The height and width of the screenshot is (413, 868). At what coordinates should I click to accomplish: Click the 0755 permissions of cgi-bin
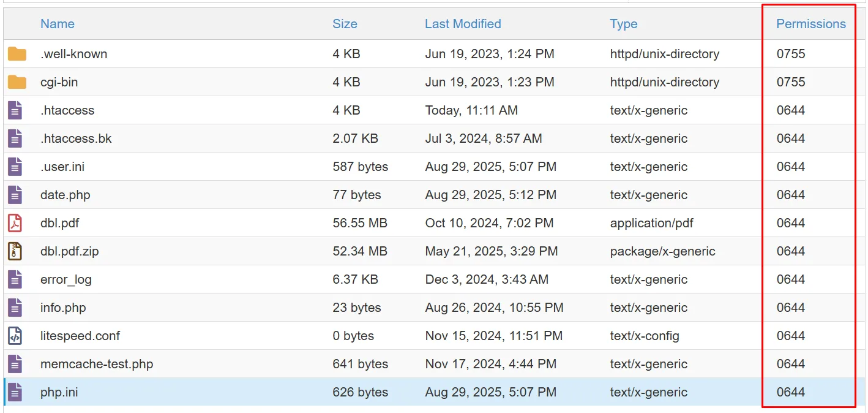point(790,82)
